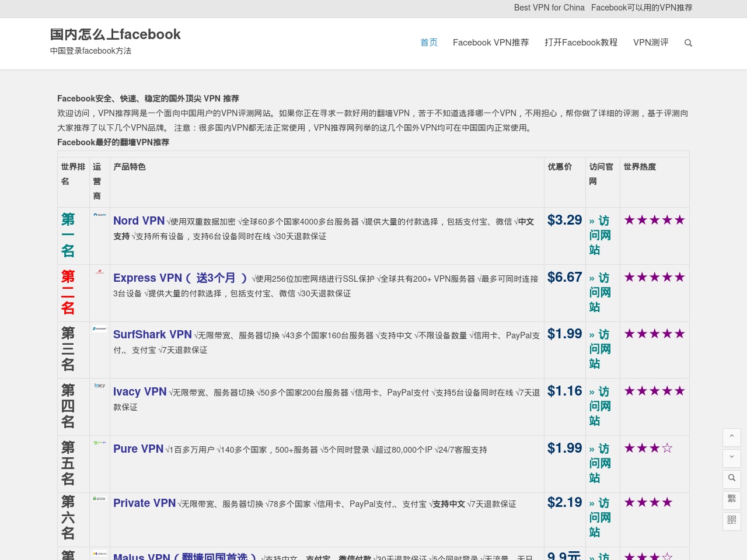The width and height of the screenshot is (747, 560).
Task: Show the QR code from floating sidebar
Action: tap(732, 521)
